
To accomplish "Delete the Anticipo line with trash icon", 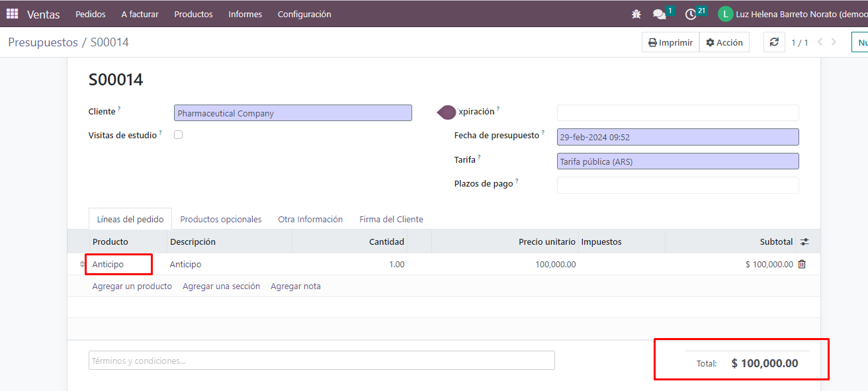I will point(802,264).
